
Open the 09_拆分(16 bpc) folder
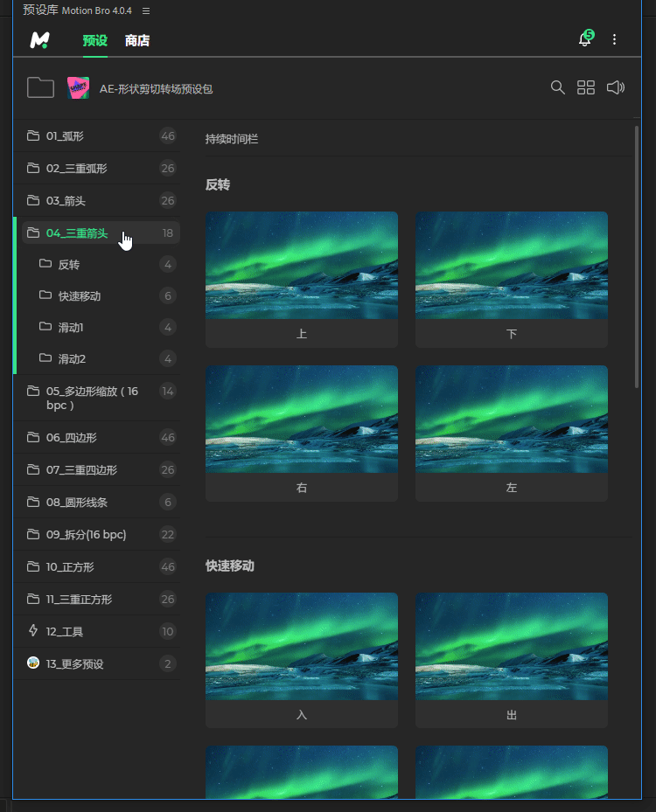point(99,534)
